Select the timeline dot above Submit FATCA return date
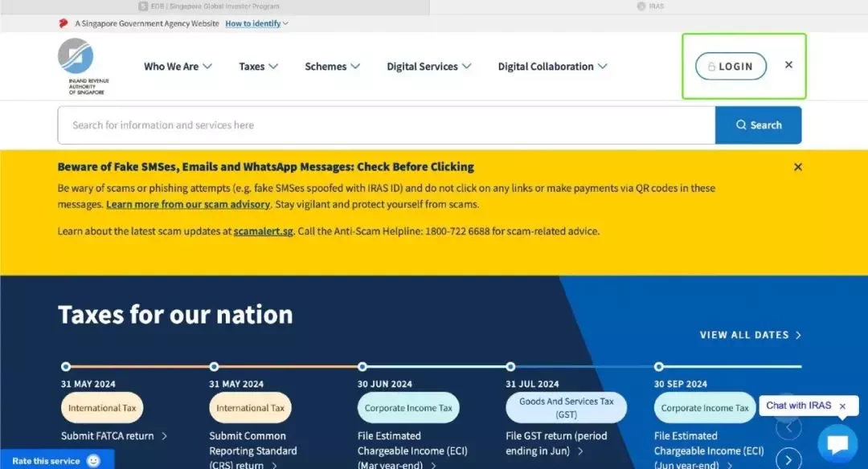 coord(66,367)
